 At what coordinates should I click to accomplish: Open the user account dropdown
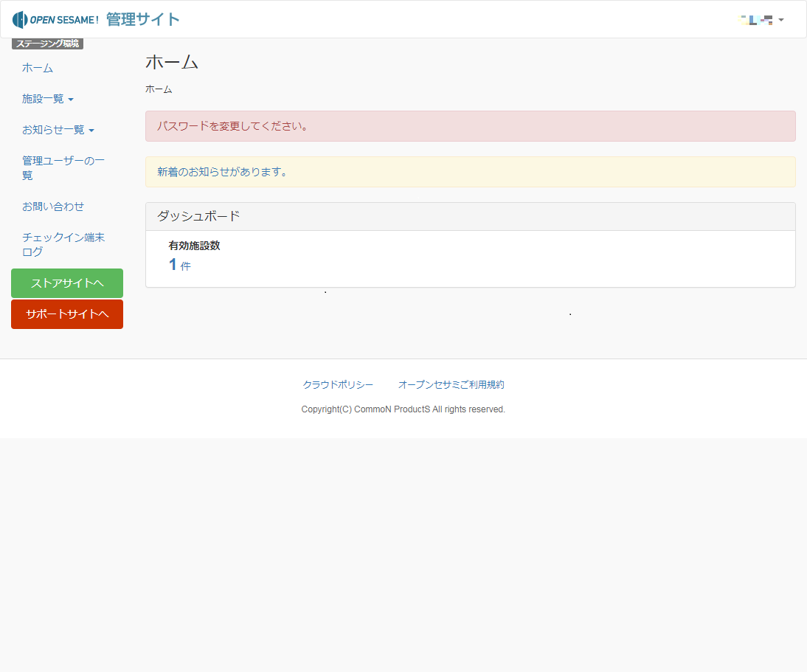point(761,20)
